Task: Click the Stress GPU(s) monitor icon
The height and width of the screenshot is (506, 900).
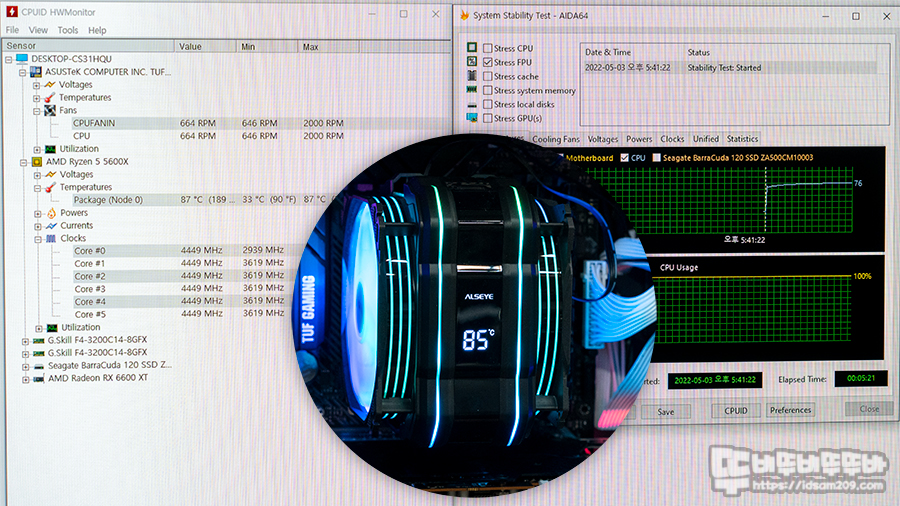Action: coord(472,118)
